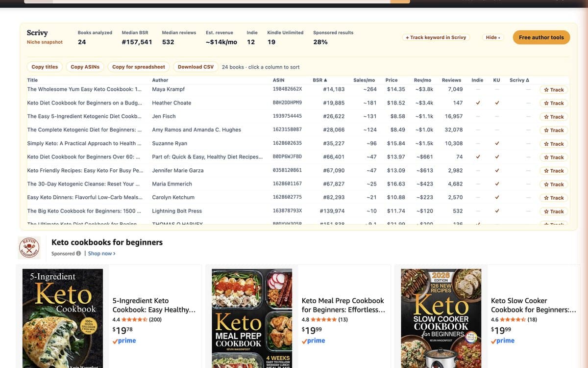Open Keto Meal Prep Cookbook for Beginners title
This screenshot has width=588, height=368.
tap(343, 305)
